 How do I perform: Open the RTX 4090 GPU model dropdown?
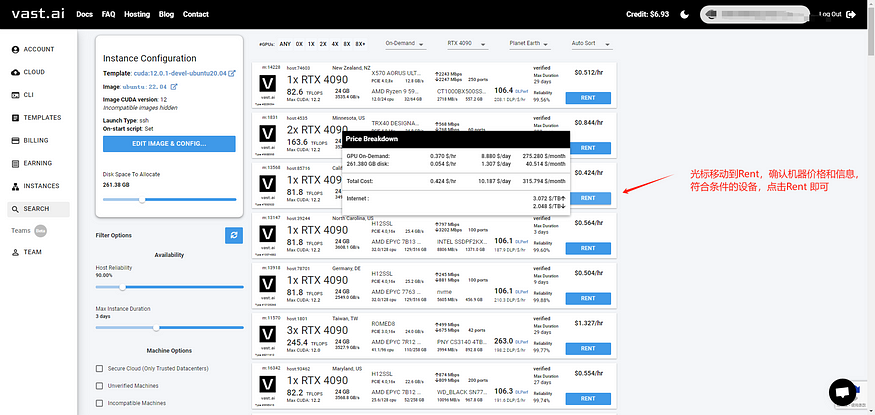pos(468,44)
